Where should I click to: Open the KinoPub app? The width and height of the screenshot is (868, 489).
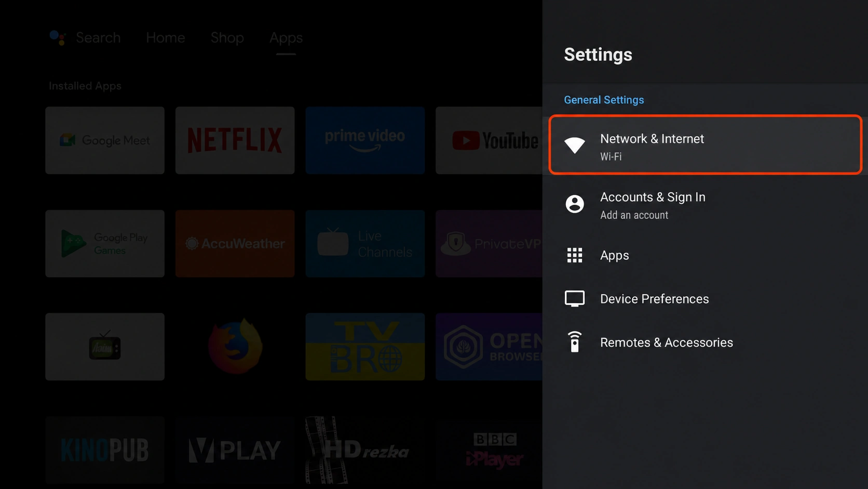[105, 450]
